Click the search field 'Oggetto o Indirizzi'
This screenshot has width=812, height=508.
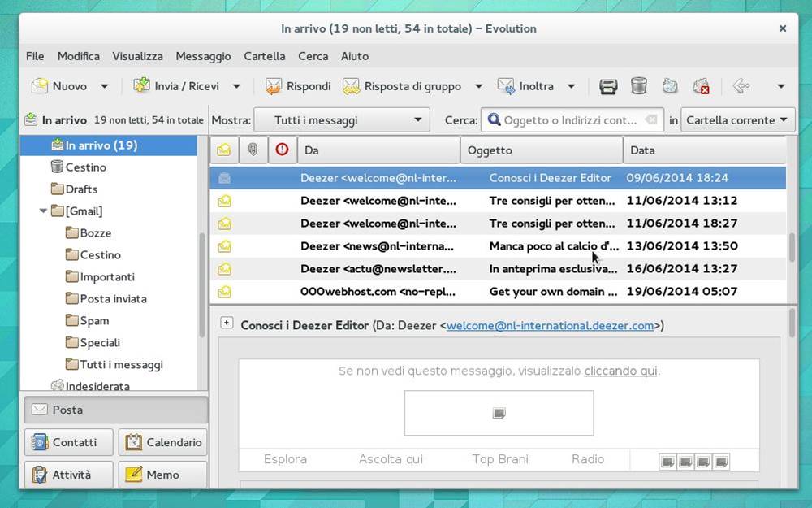tap(570, 120)
